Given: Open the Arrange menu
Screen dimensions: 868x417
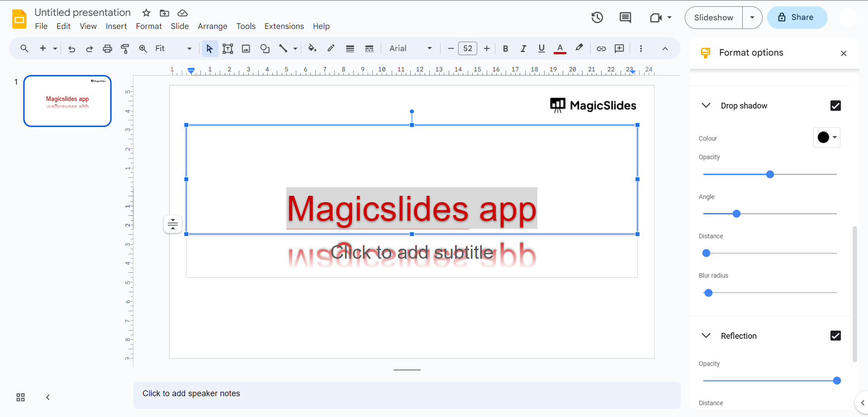Looking at the screenshot, I should pos(212,26).
